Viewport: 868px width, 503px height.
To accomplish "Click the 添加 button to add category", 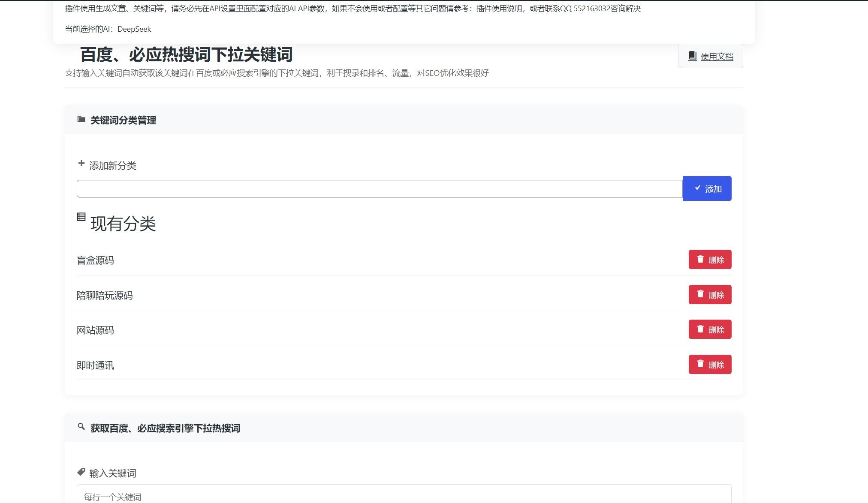I will pyautogui.click(x=707, y=188).
